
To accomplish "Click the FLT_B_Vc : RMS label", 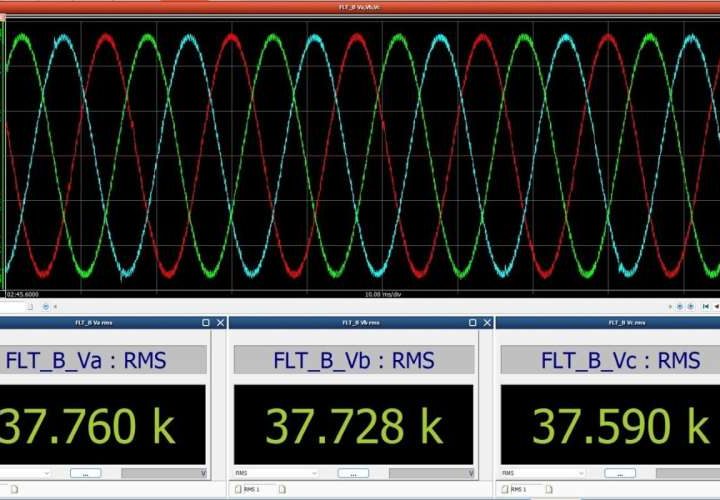I will pyautogui.click(x=621, y=360).
